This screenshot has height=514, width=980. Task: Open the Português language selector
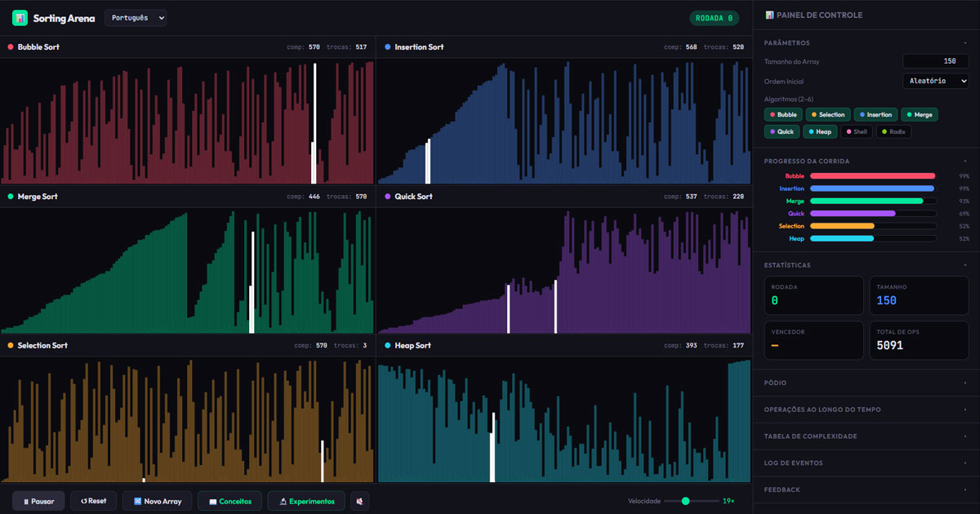click(x=136, y=17)
